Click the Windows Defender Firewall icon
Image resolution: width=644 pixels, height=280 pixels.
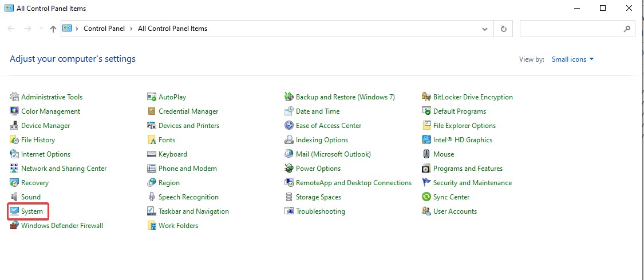coord(14,226)
